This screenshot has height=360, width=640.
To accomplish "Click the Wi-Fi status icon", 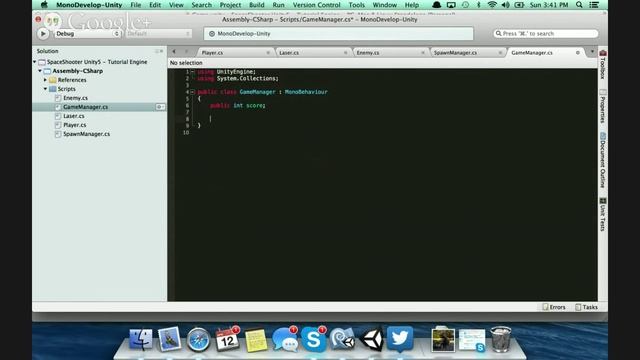I will point(492,5).
